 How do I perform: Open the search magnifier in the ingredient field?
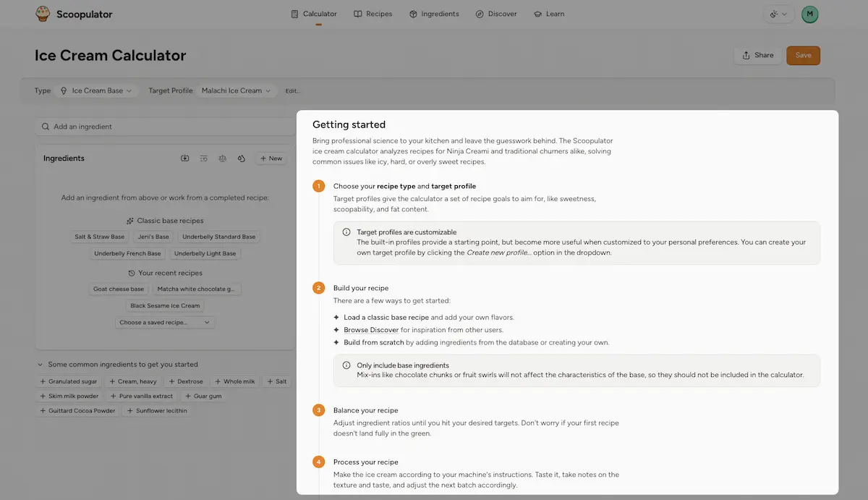45,126
